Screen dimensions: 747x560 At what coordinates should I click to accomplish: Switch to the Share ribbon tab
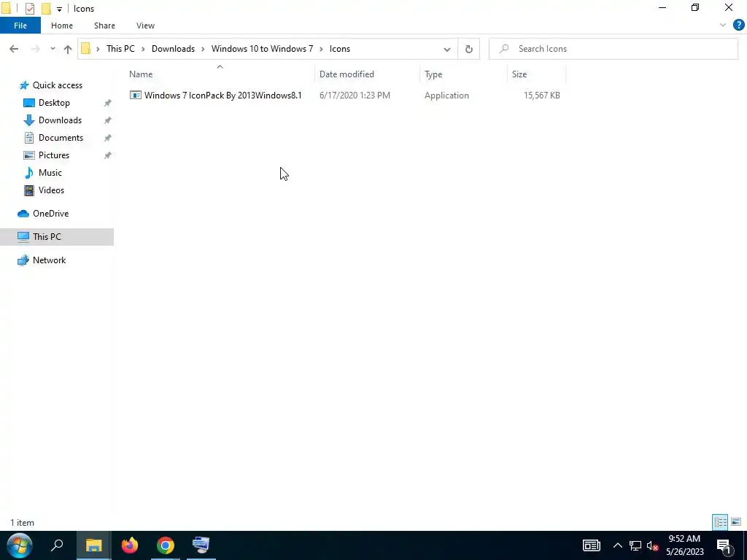tap(104, 26)
